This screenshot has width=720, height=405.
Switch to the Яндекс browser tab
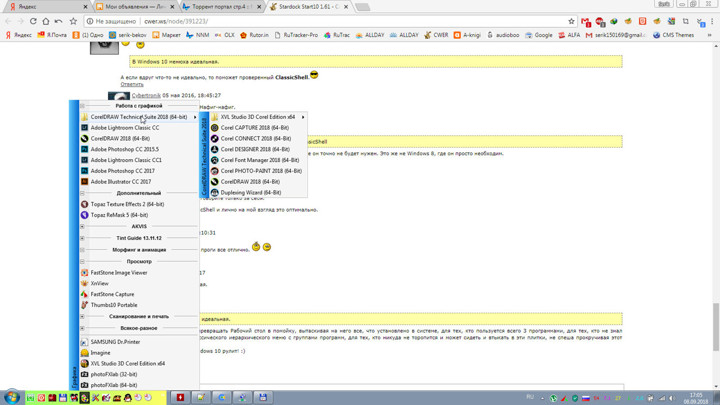click(x=46, y=7)
